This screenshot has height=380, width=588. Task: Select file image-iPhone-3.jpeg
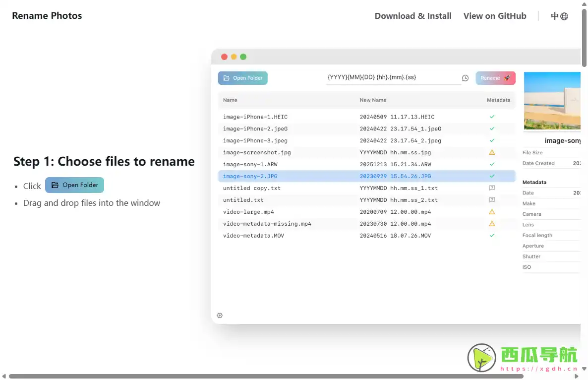tap(255, 140)
